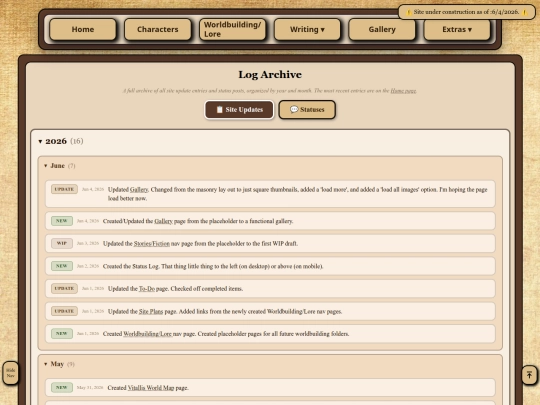This screenshot has height=405, width=540.
Task: Click the back-to-top arrow button
Action: pyautogui.click(x=529, y=374)
